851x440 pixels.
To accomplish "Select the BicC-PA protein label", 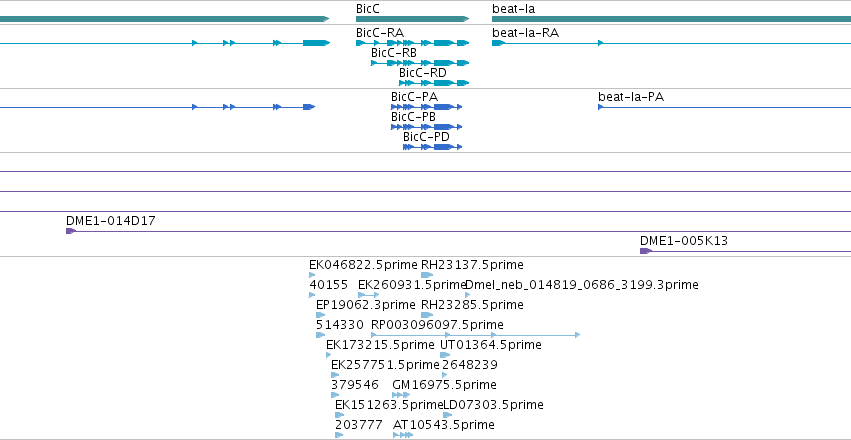I will (415, 97).
